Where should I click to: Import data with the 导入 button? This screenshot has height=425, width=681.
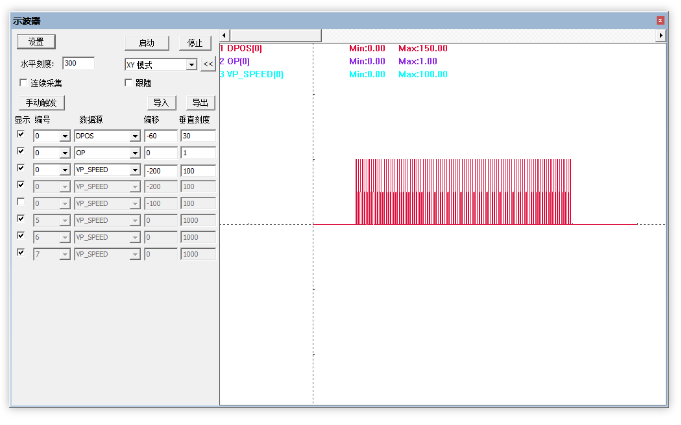pyautogui.click(x=161, y=103)
